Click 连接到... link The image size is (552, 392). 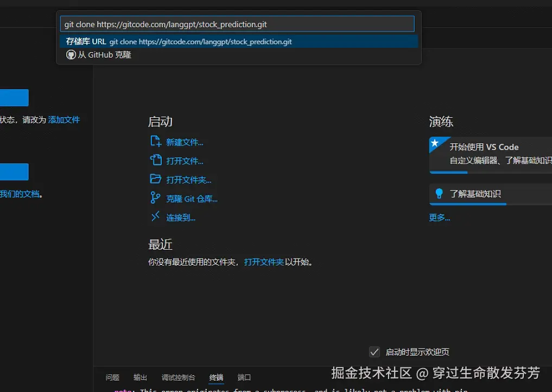click(181, 218)
